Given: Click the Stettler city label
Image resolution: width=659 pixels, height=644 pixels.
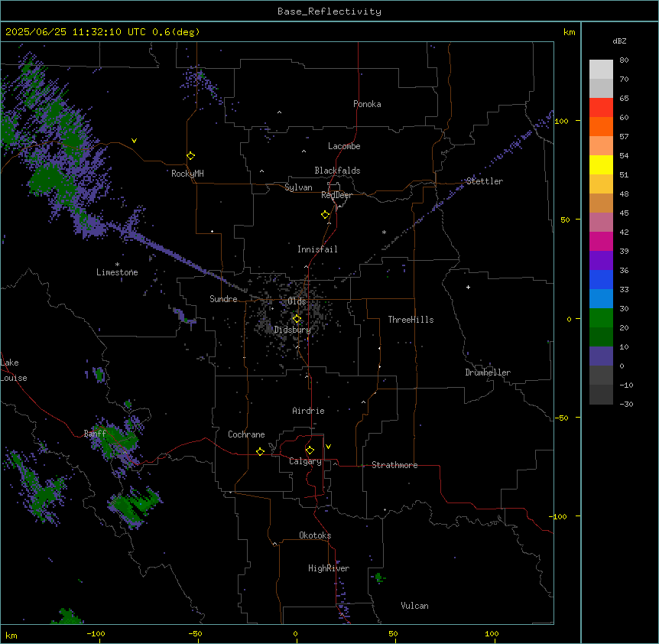Looking at the screenshot, I should click(485, 181).
